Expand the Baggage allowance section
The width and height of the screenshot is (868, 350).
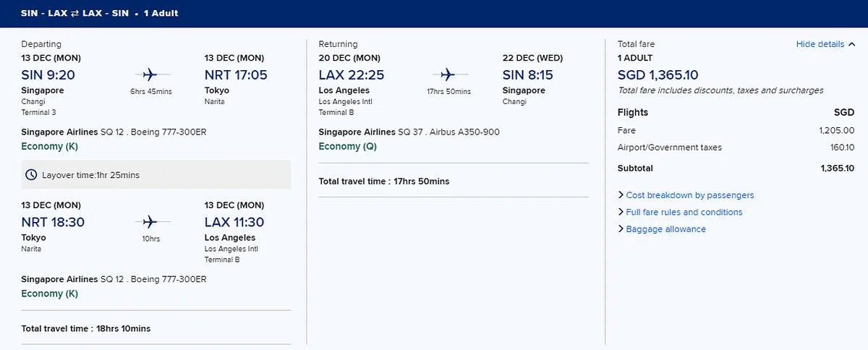[665, 229]
